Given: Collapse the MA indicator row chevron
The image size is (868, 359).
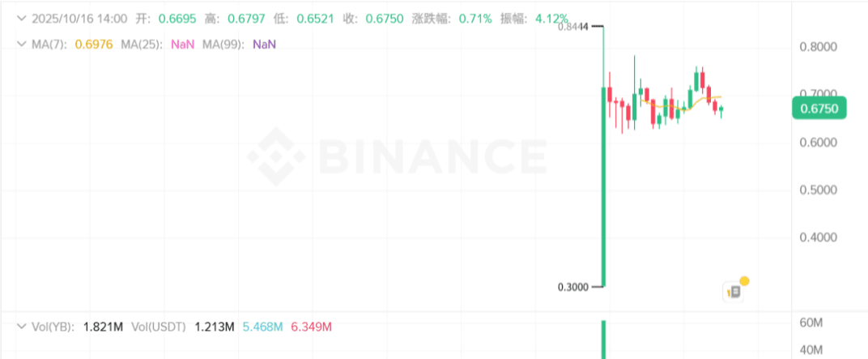Looking at the screenshot, I should pyautogui.click(x=21, y=44).
